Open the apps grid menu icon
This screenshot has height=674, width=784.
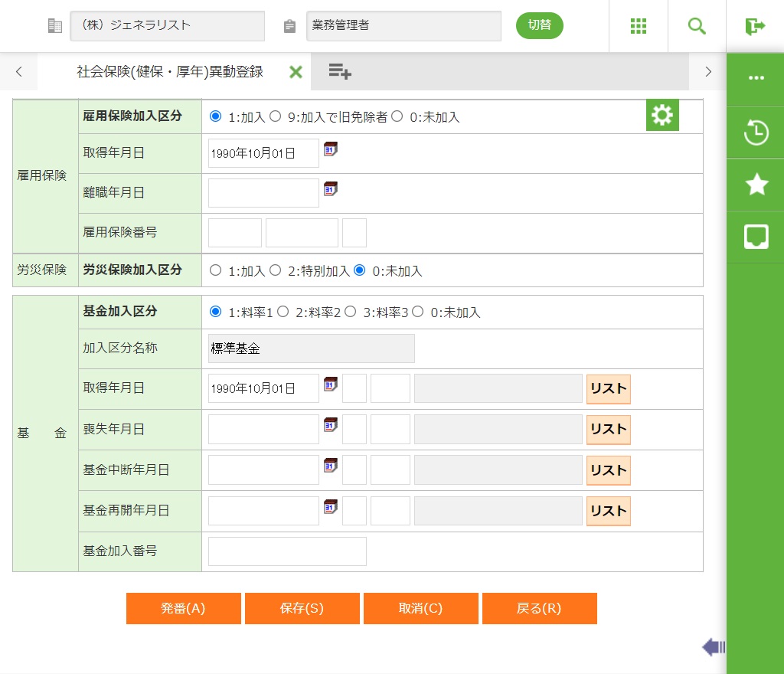638,26
